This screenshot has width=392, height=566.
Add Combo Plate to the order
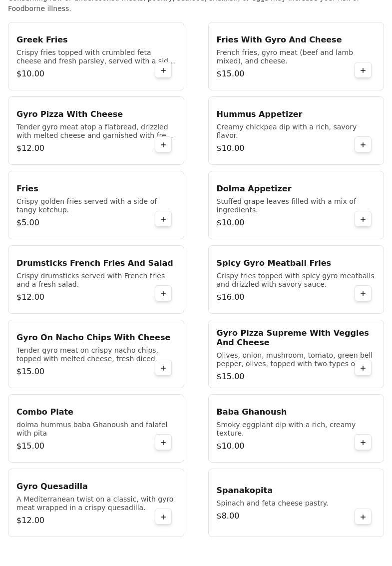(x=163, y=443)
